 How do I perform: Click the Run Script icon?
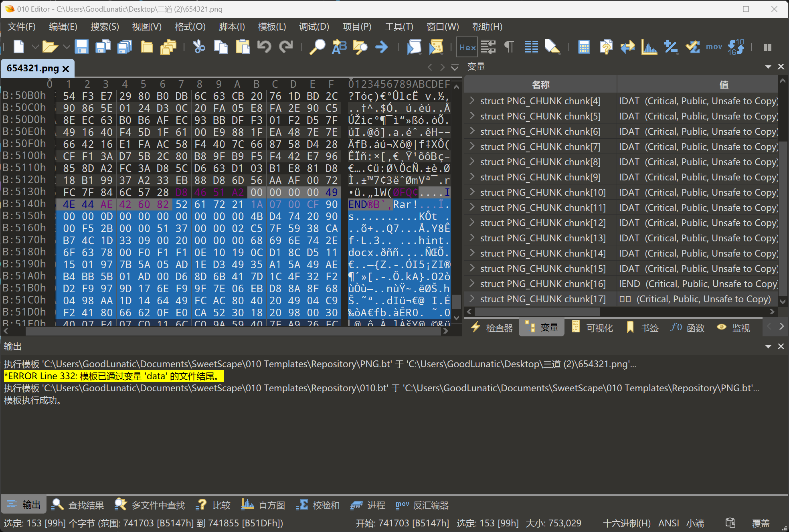(414, 47)
